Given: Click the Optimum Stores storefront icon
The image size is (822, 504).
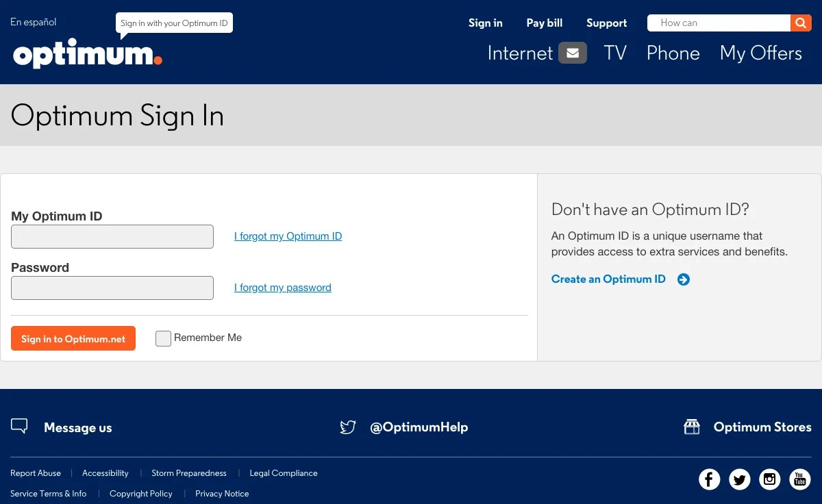Looking at the screenshot, I should click(x=692, y=426).
